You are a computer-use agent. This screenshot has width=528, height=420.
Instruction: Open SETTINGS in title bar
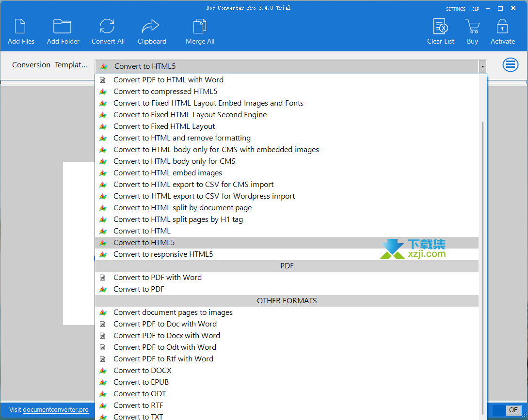click(x=456, y=9)
